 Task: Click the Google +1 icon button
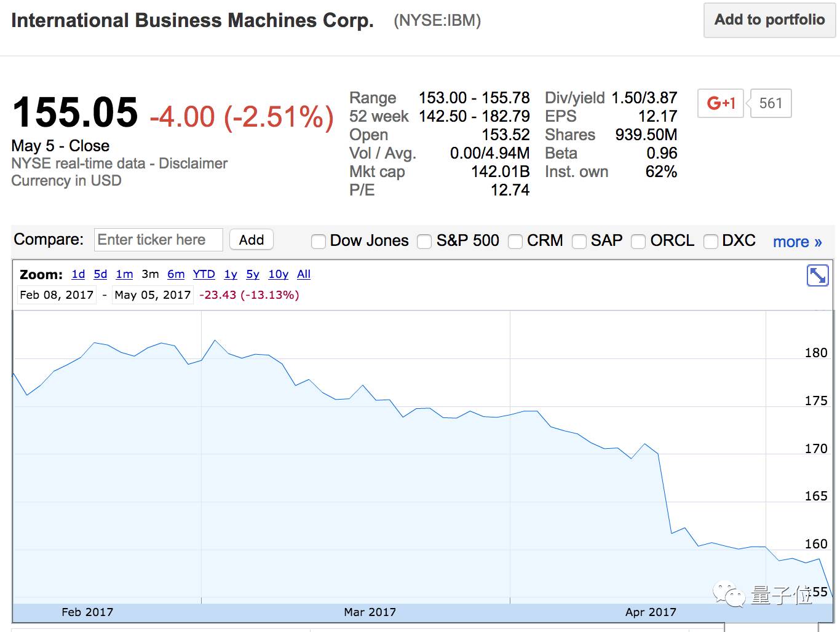[x=721, y=103]
